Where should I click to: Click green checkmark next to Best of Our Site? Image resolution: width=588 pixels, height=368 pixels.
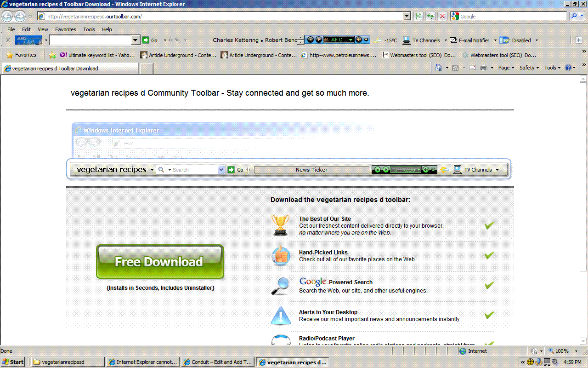click(489, 225)
